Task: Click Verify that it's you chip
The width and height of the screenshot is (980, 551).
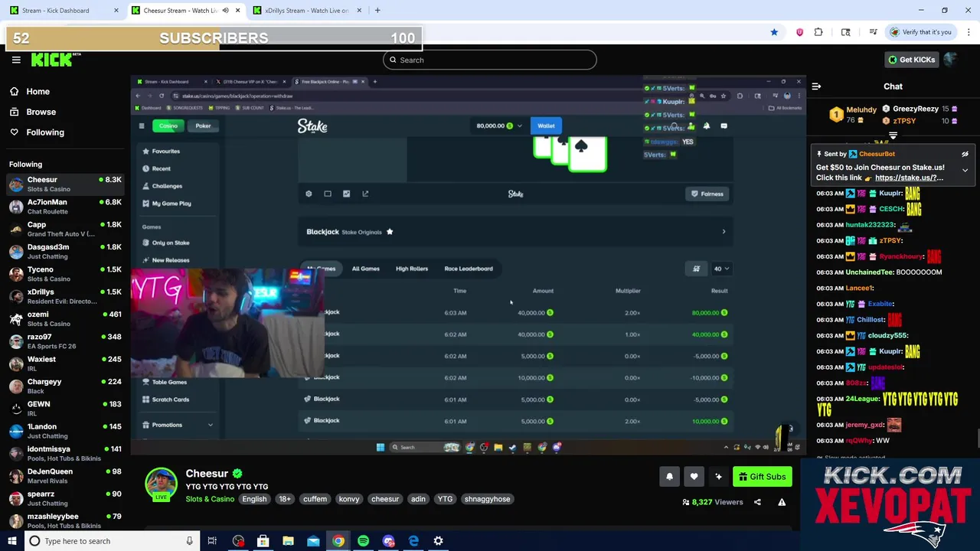Action: 920,32
